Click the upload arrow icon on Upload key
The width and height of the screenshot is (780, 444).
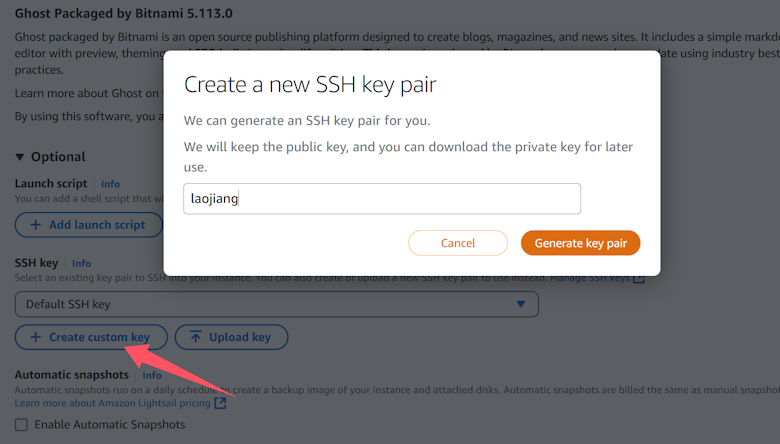click(195, 337)
